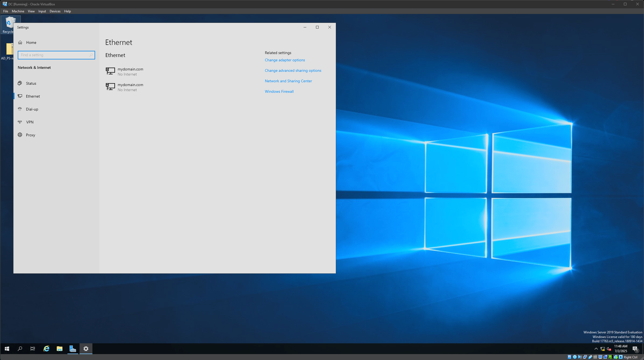This screenshot has height=360, width=644.
Task: Minimize the Settings window
Action: pyautogui.click(x=305, y=27)
